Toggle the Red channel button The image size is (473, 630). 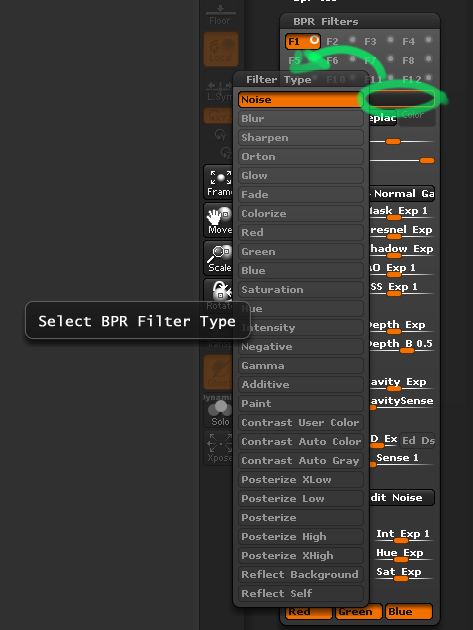pos(309,612)
